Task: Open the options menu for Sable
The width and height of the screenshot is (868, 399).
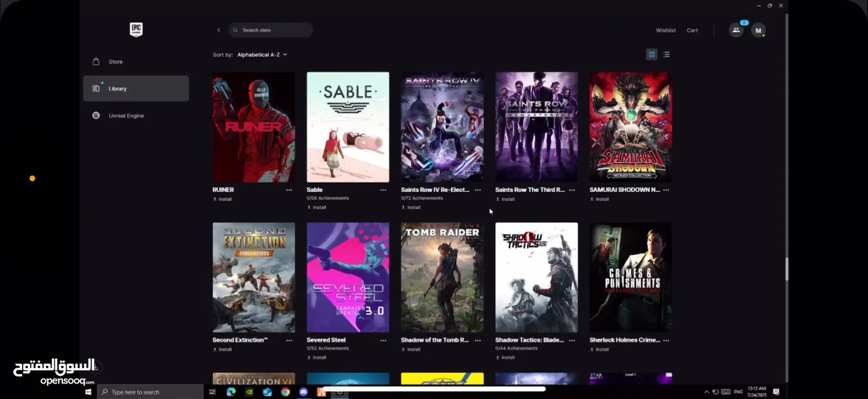Action: (383, 190)
